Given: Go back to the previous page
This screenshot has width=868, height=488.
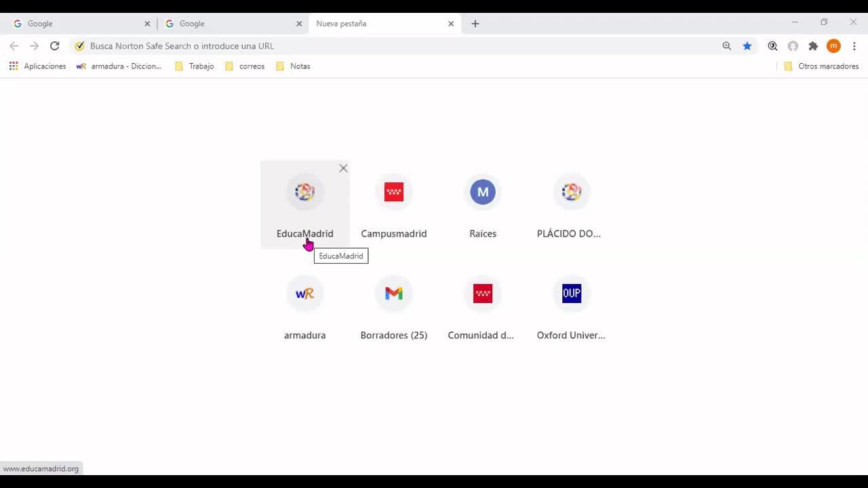Looking at the screenshot, I should tap(14, 46).
